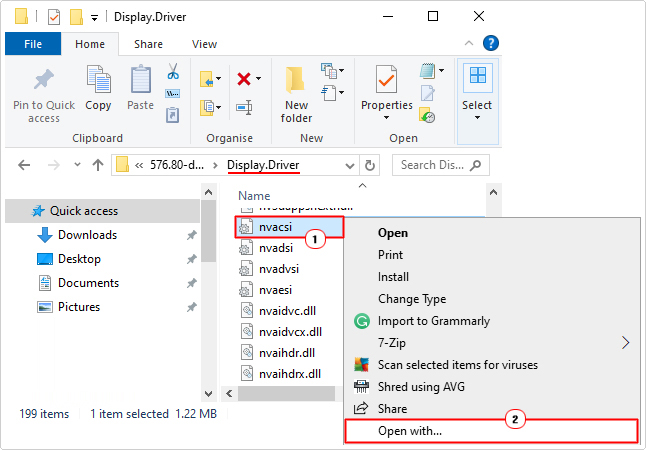Click the Copy path icon
The image size is (646, 450).
coord(173,94)
